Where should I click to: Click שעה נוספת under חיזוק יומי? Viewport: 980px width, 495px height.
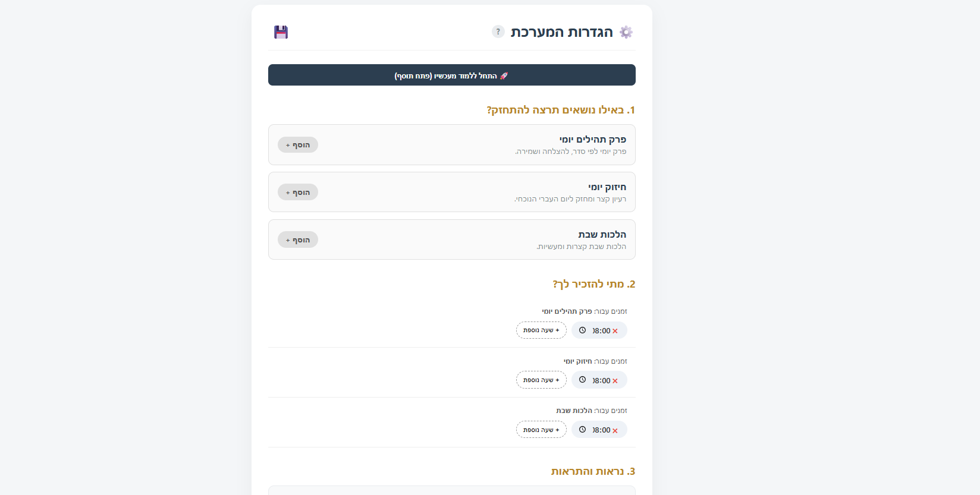click(x=541, y=380)
